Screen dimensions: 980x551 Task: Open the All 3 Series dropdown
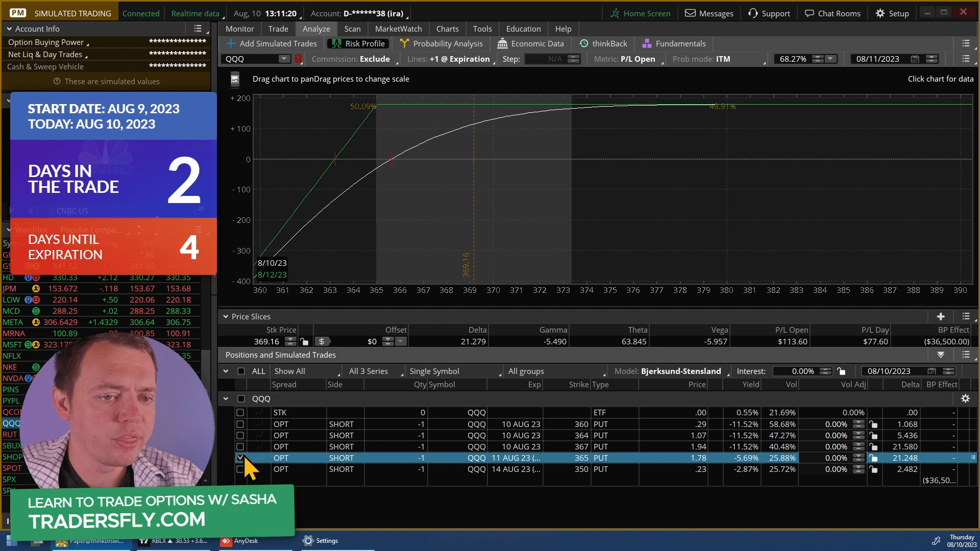376,371
